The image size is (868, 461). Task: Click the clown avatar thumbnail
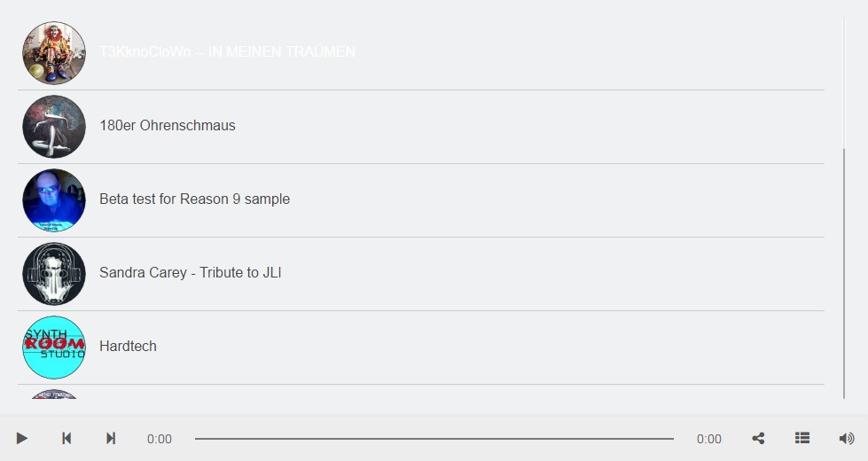[54, 53]
